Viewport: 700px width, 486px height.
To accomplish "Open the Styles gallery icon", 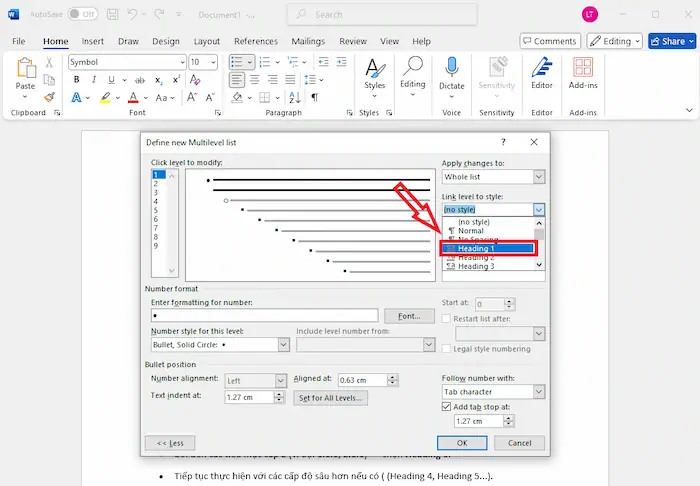I will point(374,72).
